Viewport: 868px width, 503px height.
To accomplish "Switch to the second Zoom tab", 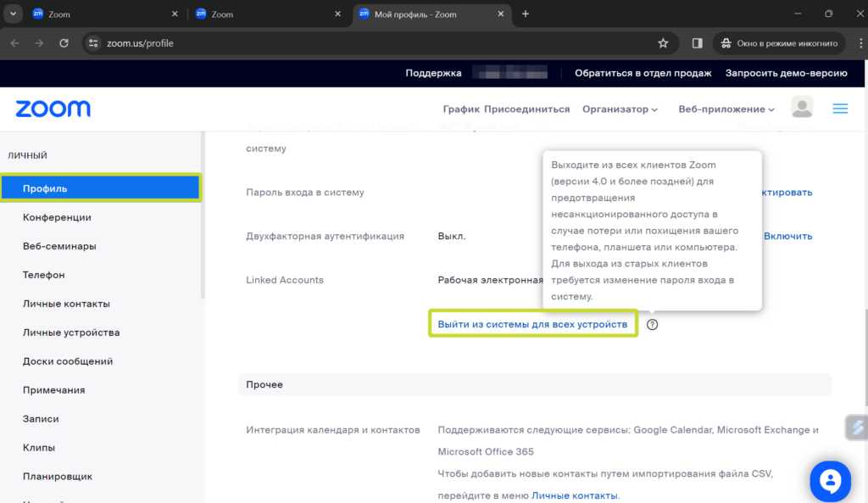I will coord(268,14).
